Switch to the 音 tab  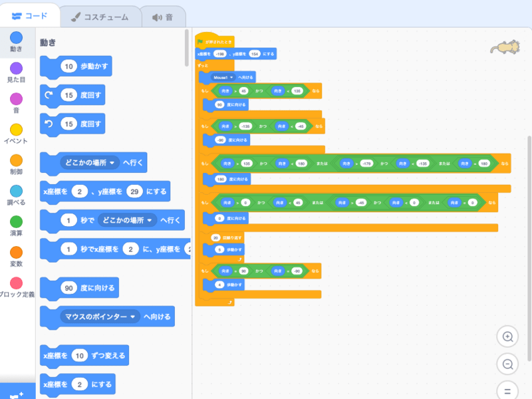tap(167, 16)
